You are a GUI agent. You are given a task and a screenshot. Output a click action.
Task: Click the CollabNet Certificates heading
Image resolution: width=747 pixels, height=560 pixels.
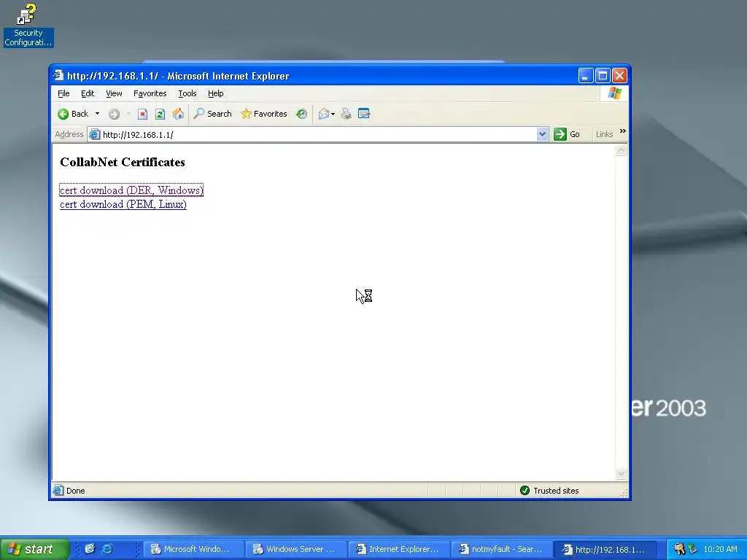tap(123, 162)
